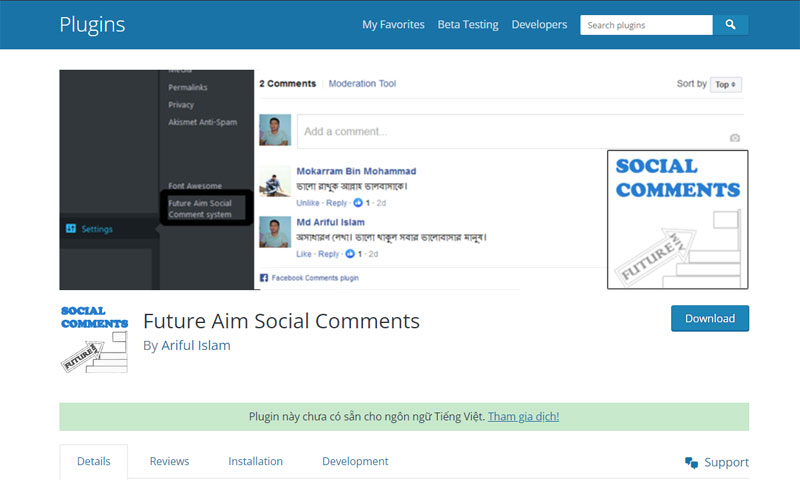Click the Tham gia dịch! link
This screenshot has height=500, width=800.
tap(523, 416)
